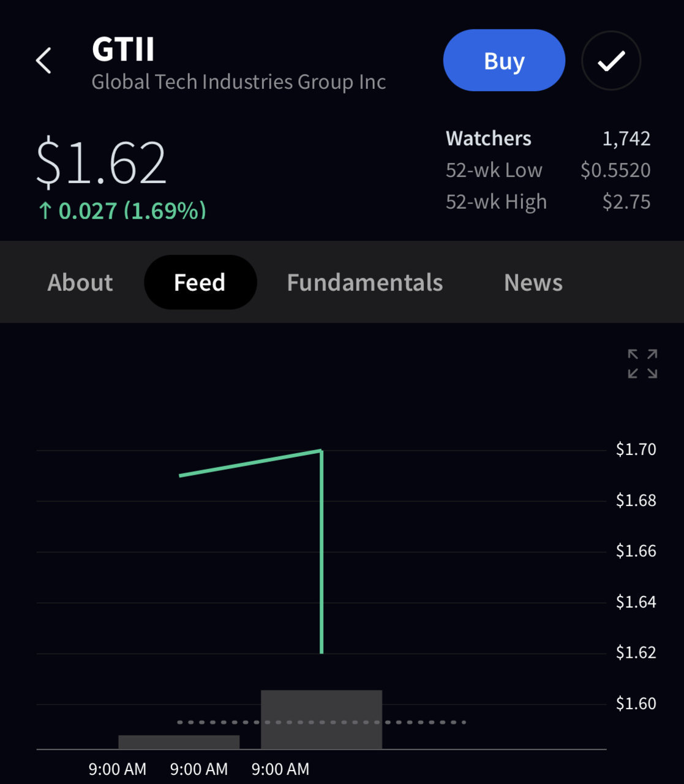This screenshot has height=784, width=684.
Task: Tap the blue Buy button
Action: pyautogui.click(x=504, y=61)
